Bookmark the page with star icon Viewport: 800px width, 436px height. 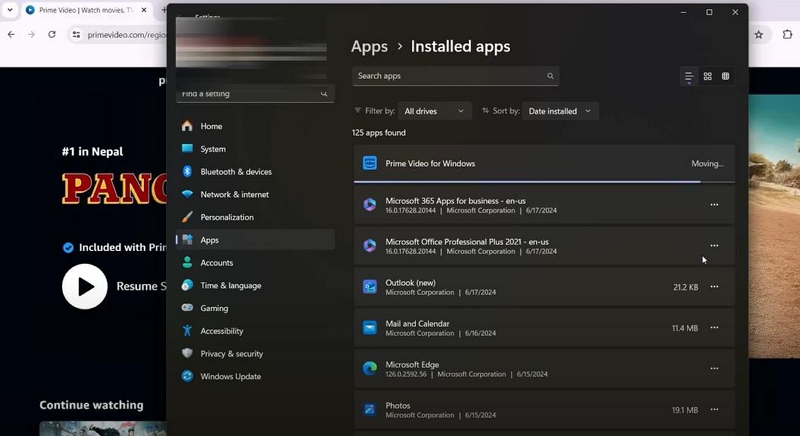(x=759, y=35)
